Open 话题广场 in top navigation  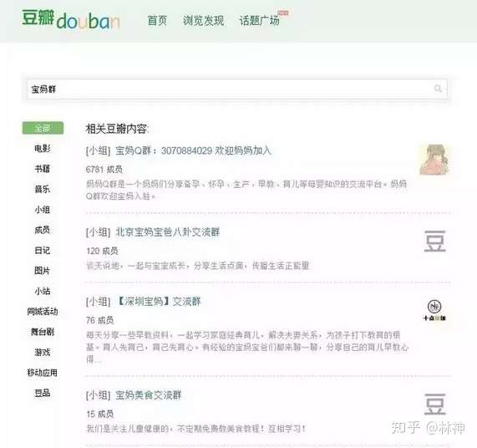259,20
